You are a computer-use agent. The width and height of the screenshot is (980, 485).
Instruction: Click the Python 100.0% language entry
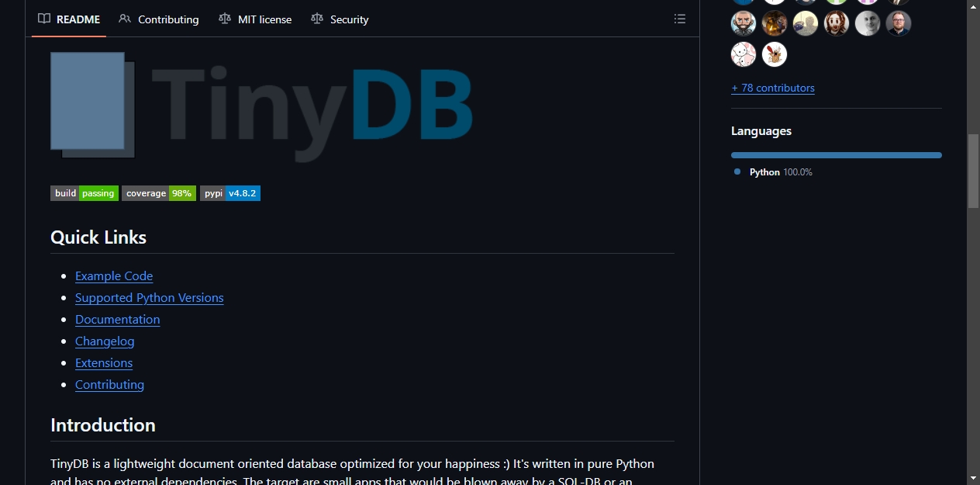tap(773, 172)
